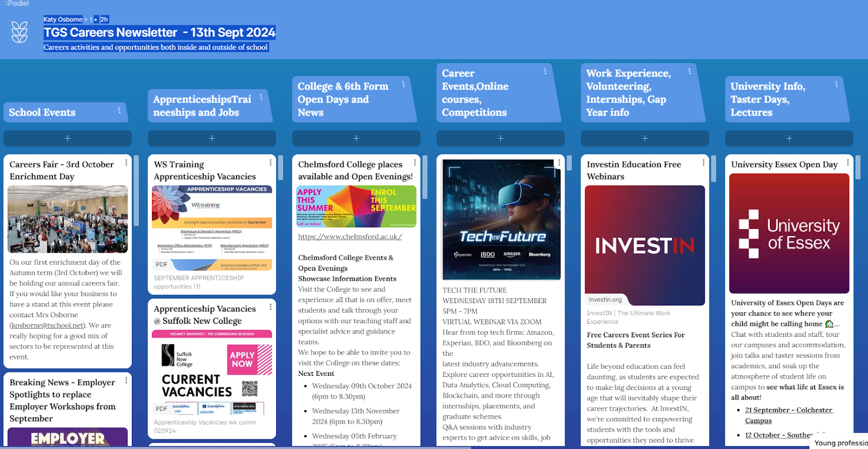Open Tech the Future poster image

click(x=501, y=220)
